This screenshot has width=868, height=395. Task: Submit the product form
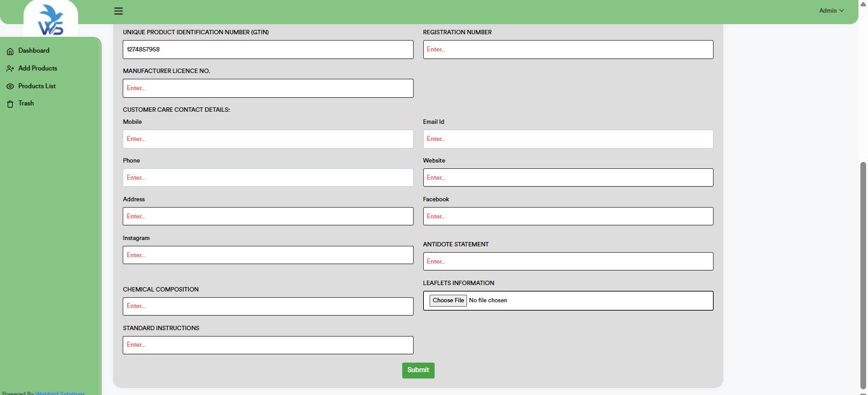coord(417,370)
